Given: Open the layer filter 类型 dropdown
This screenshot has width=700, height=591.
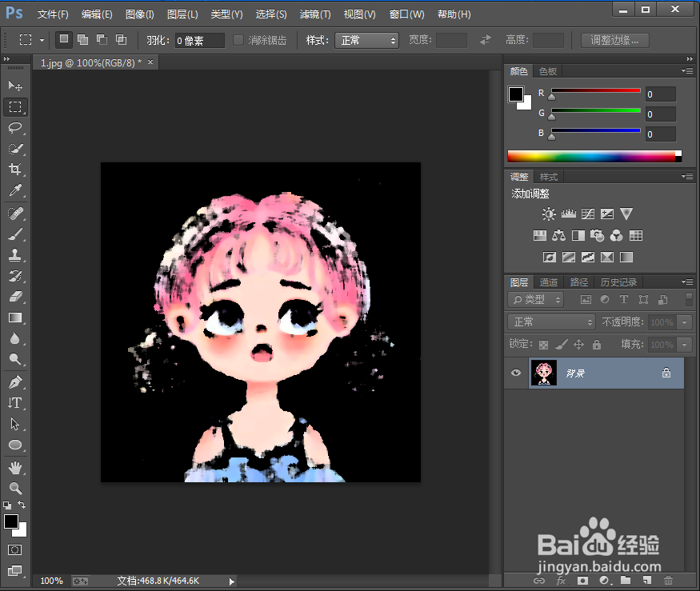Looking at the screenshot, I should [x=536, y=300].
